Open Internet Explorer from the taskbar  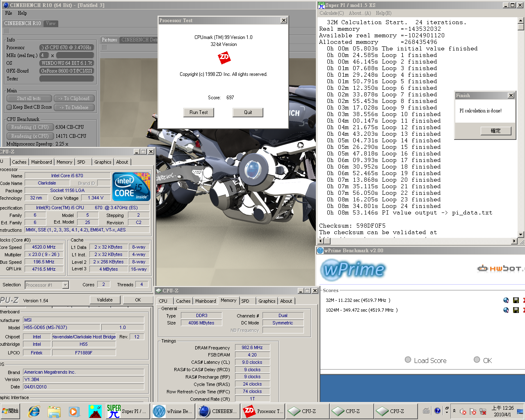point(34,411)
